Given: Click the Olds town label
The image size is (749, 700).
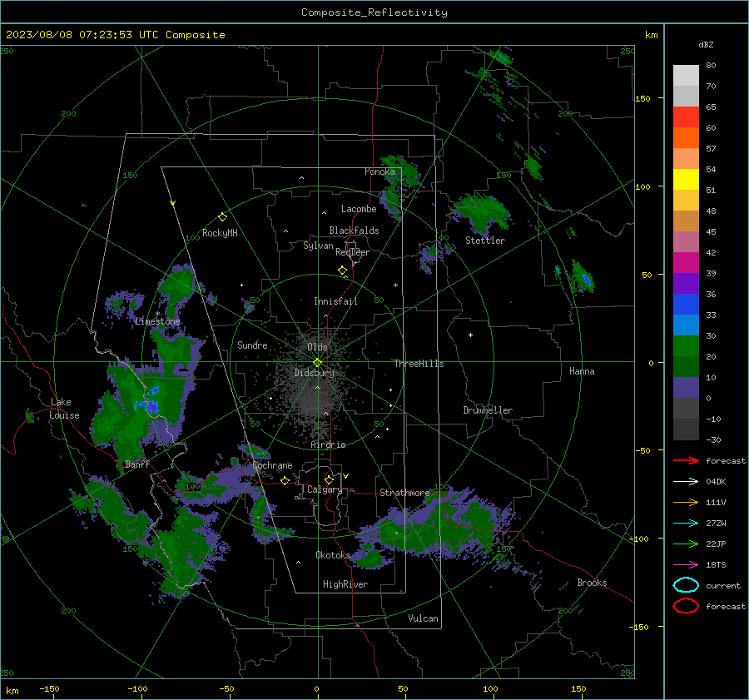Looking at the screenshot, I should (317, 347).
